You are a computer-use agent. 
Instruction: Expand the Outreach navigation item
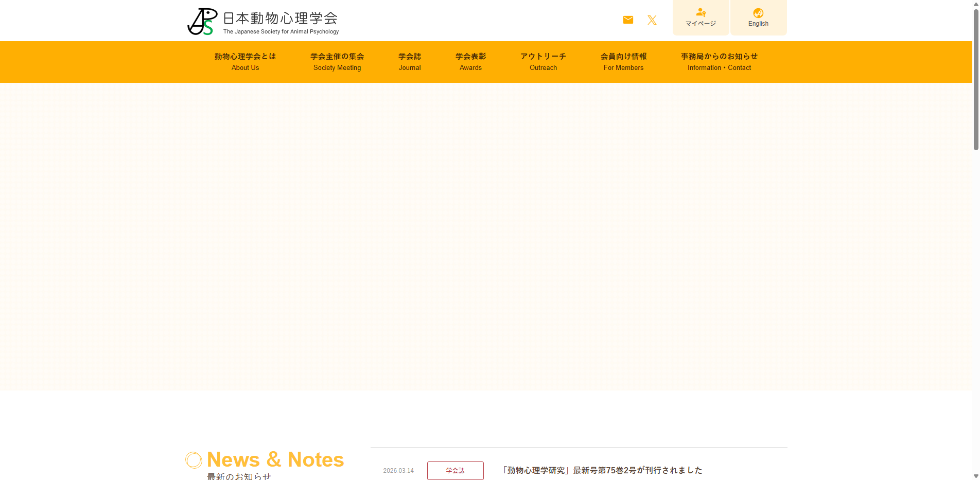pyautogui.click(x=543, y=62)
